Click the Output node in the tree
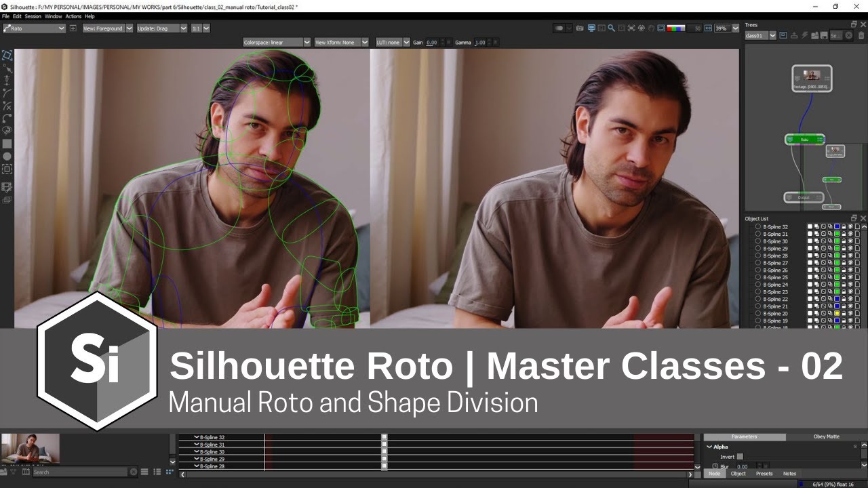 coord(803,198)
